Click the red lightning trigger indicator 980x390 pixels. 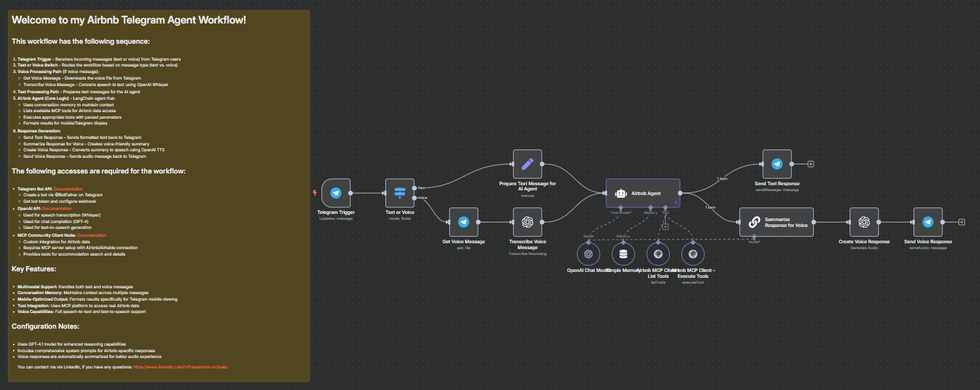coord(316,193)
